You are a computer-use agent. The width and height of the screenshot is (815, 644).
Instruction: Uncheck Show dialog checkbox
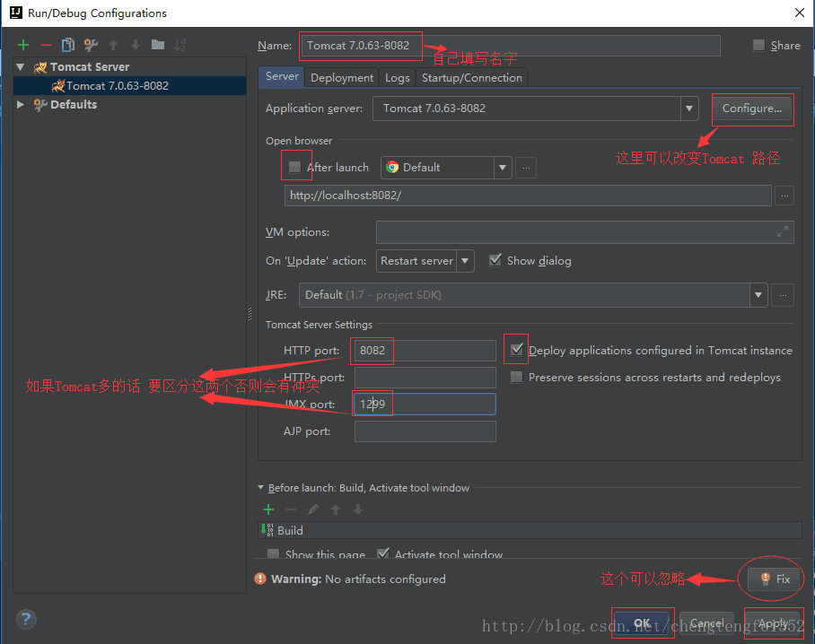pyautogui.click(x=495, y=260)
